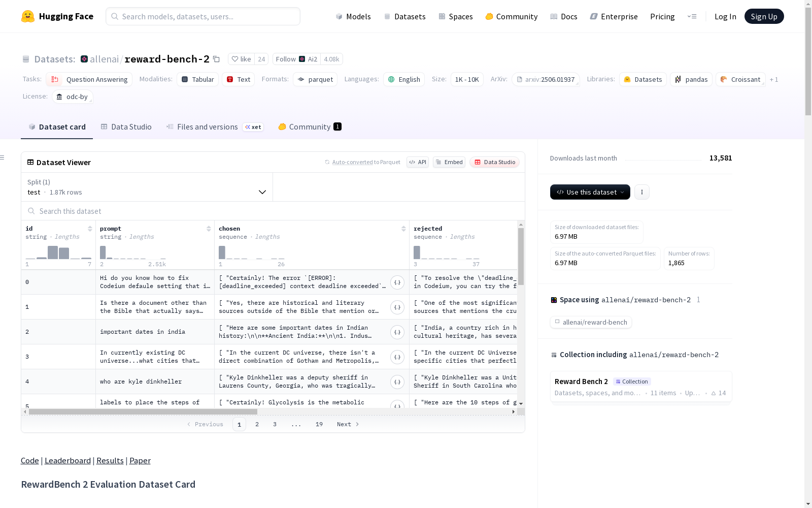Expand the JSON icon for the row 2 chosen cell

coord(397,332)
